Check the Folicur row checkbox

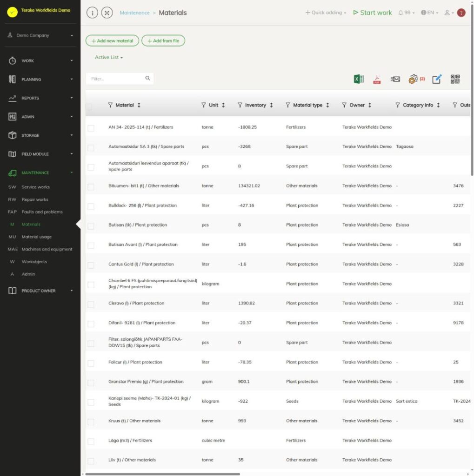91,363
